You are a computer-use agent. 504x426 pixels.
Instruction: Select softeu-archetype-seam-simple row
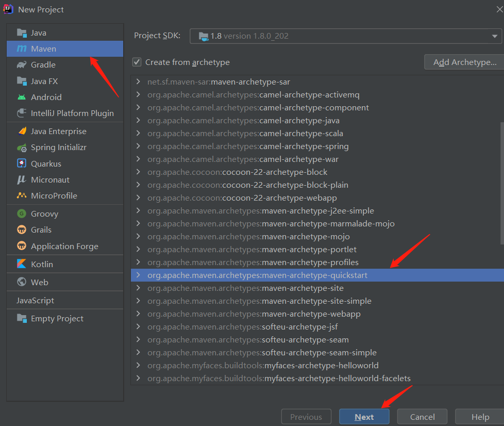(x=317, y=353)
